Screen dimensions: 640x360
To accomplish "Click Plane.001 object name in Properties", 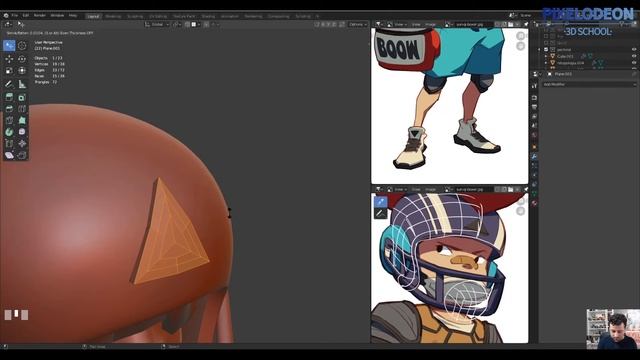I will [x=563, y=74].
